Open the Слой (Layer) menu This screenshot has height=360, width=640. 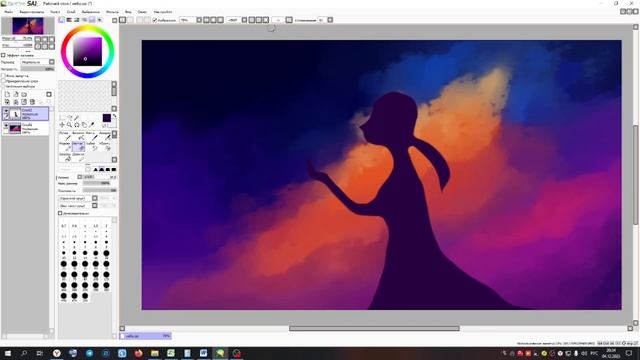71,12
